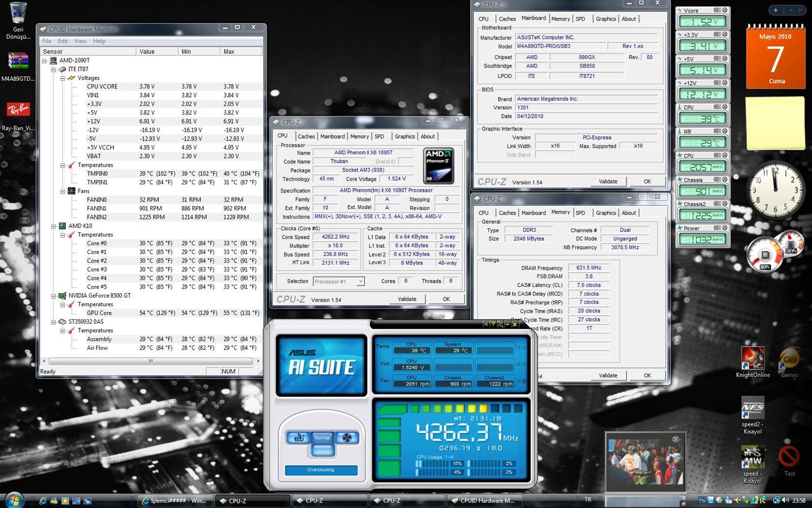812x508 pixels.
Task: Click the calendar gadget showing Mayıs 2010
Action: coord(775,57)
